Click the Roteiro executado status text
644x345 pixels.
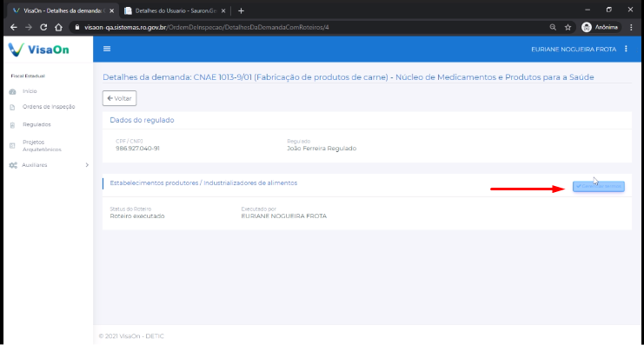pos(137,216)
